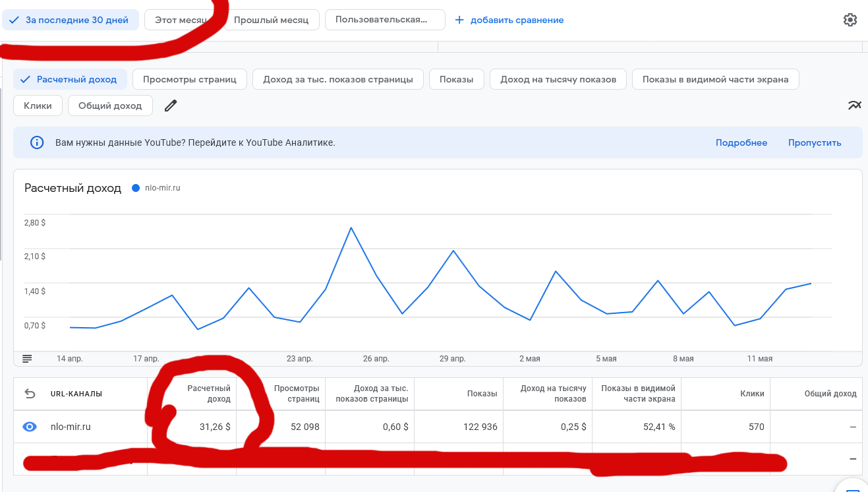The image size is (868, 492).
Task: Switch date range to 'Этот месяц'
Action: (181, 20)
